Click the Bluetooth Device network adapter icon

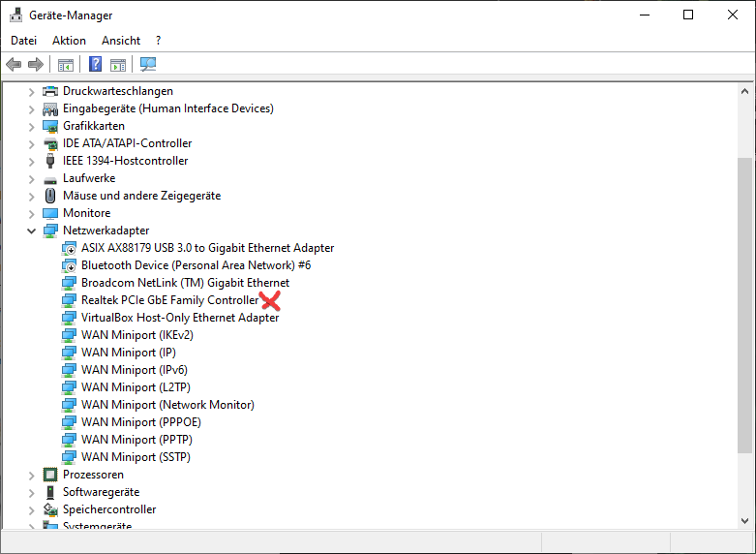click(x=69, y=265)
